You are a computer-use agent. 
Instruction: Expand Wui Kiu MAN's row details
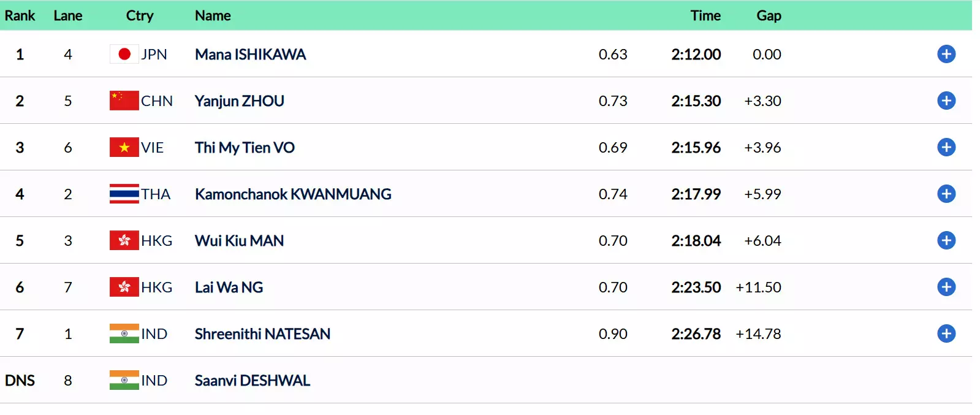[946, 240]
